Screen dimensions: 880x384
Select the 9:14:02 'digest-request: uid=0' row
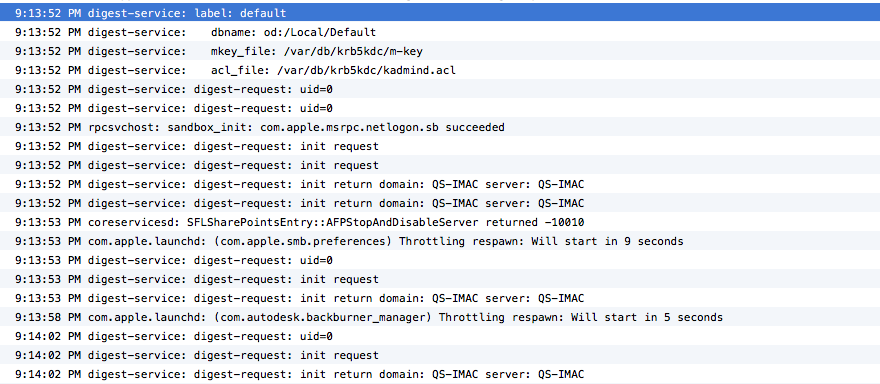click(440, 337)
